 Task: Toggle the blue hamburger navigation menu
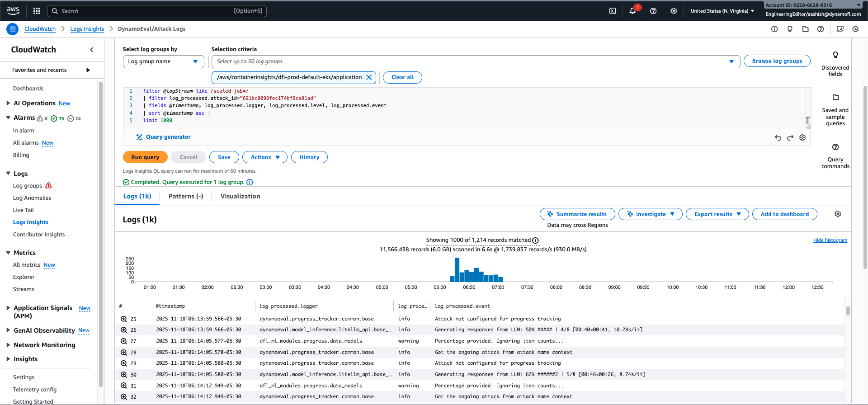(13, 29)
